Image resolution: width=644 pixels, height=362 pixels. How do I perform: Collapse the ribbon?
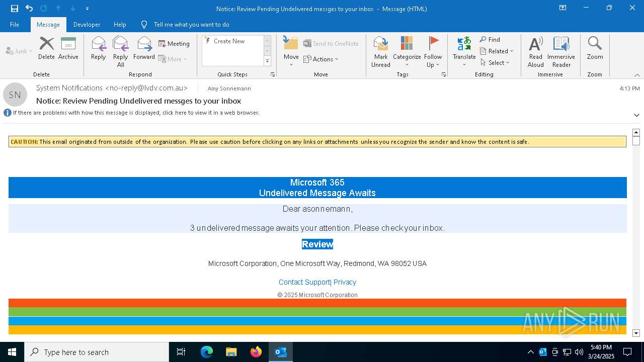pos(637,75)
